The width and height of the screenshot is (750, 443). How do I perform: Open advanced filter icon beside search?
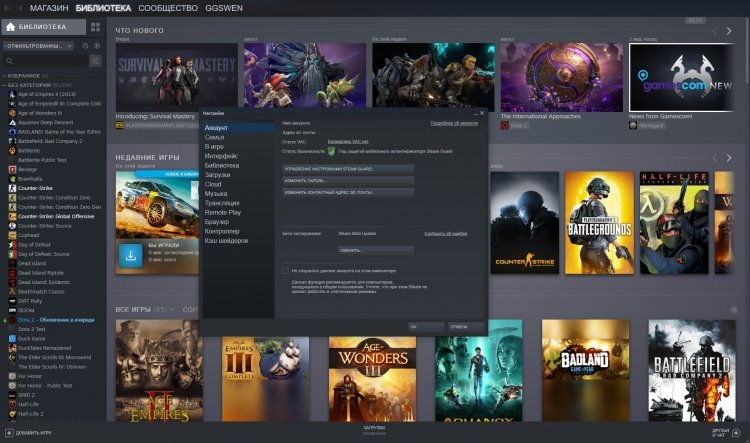pyautogui.click(x=96, y=61)
